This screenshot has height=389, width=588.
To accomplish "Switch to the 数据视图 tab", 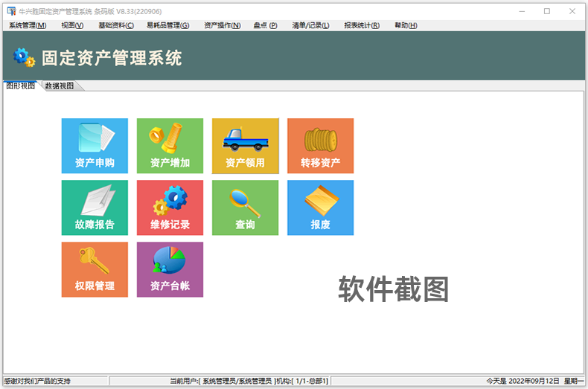I will (x=60, y=86).
